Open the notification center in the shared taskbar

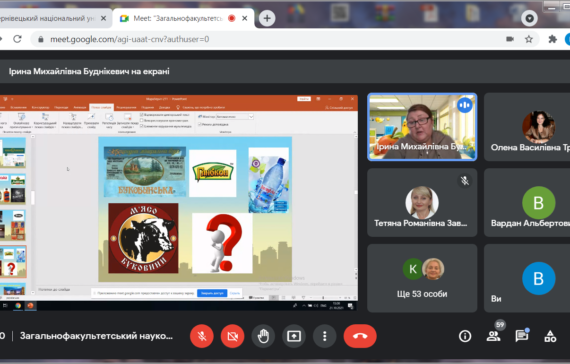tap(350, 306)
